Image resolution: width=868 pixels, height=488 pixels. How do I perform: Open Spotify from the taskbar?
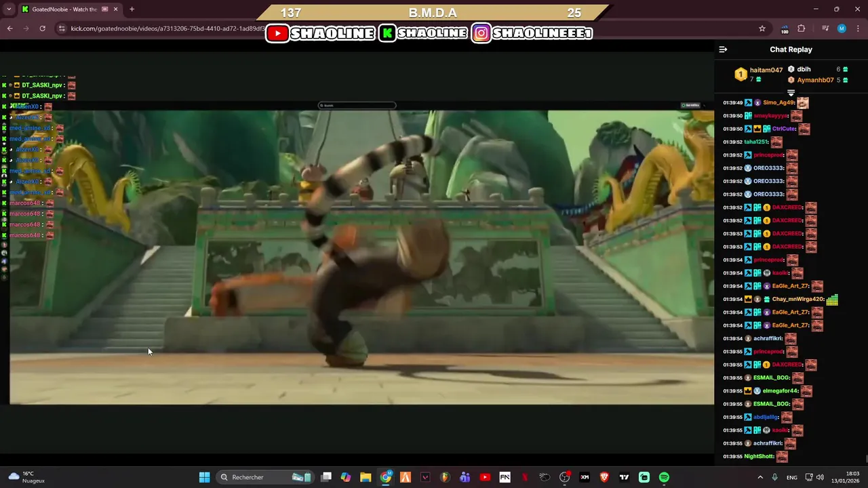(x=664, y=477)
